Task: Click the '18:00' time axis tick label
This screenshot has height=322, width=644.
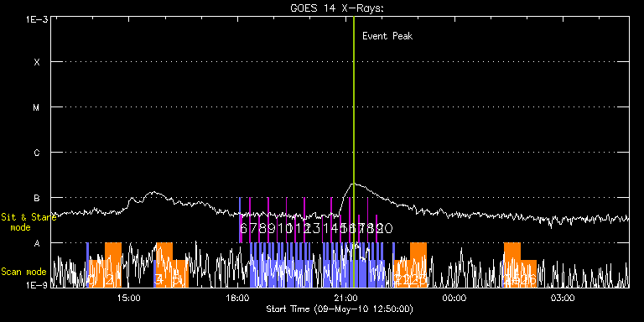Action: [238, 298]
